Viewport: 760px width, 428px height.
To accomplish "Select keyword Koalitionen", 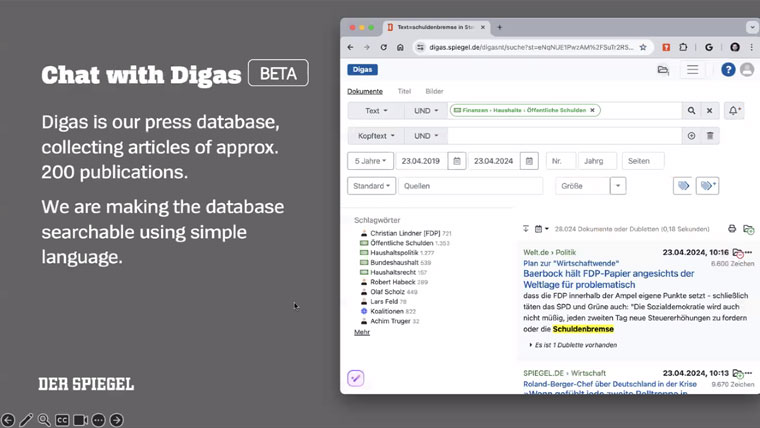I will (x=388, y=311).
